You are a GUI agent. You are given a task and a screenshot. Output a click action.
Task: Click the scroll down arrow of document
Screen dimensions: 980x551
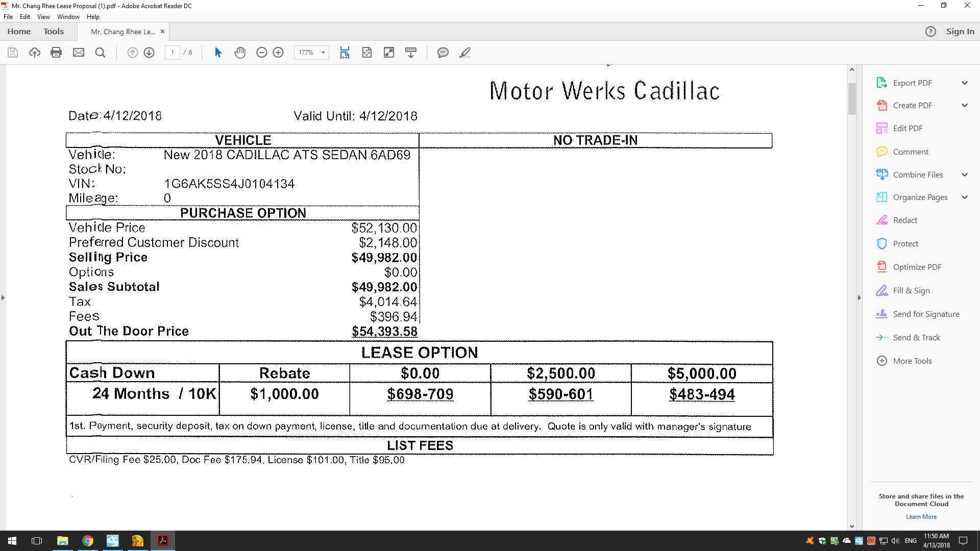(x=852, y=527)
